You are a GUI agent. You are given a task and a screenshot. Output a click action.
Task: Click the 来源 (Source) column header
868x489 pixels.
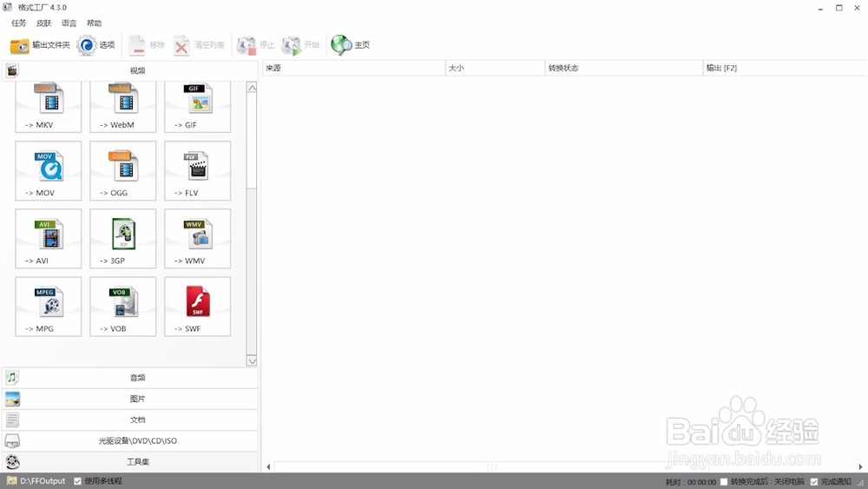pos(354,68)
